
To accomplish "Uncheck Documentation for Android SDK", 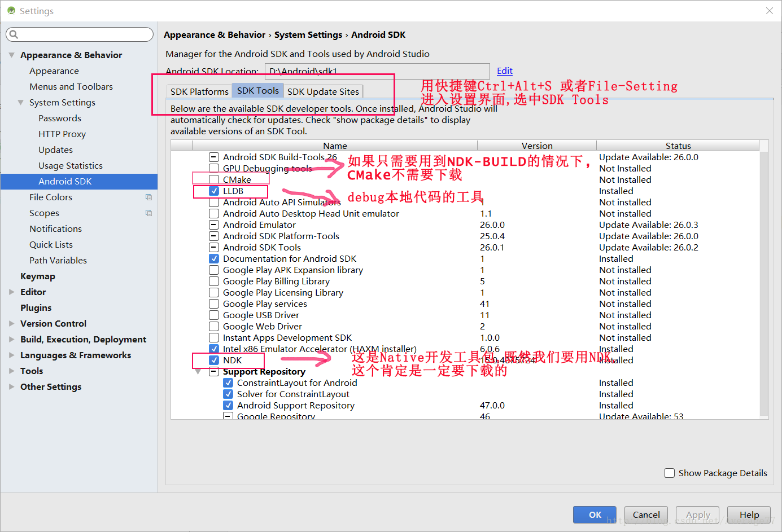I will (x=214, y=258).
